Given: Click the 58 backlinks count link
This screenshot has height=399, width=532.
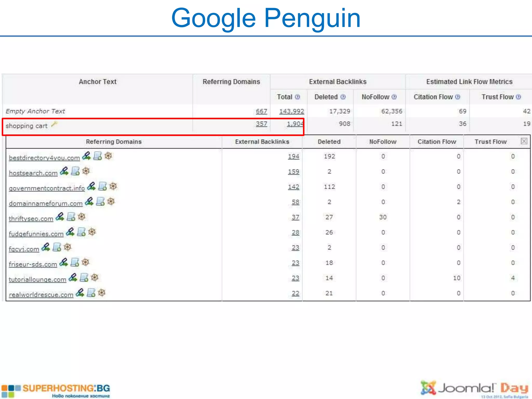Looking at the screenshot, I should tap(295, 202).
